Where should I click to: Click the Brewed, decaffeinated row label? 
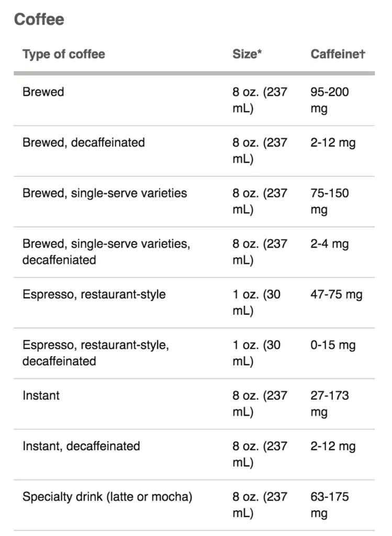(x=84, y=142)
